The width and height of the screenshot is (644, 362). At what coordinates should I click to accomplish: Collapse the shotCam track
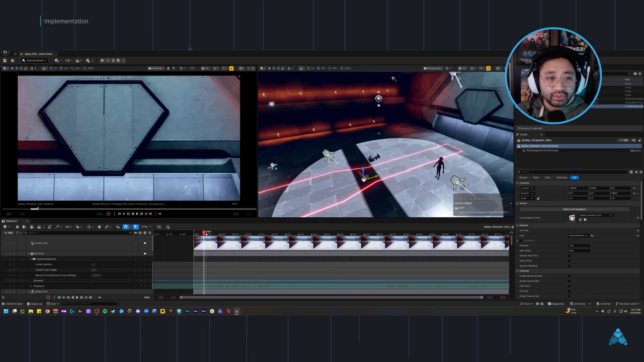point(29,253)
